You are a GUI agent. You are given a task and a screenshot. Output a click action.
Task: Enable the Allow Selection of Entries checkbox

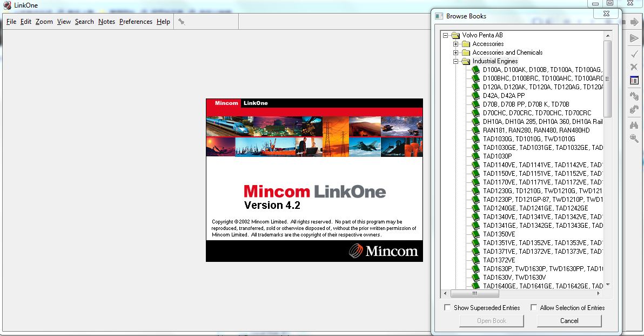click(534, 308)
